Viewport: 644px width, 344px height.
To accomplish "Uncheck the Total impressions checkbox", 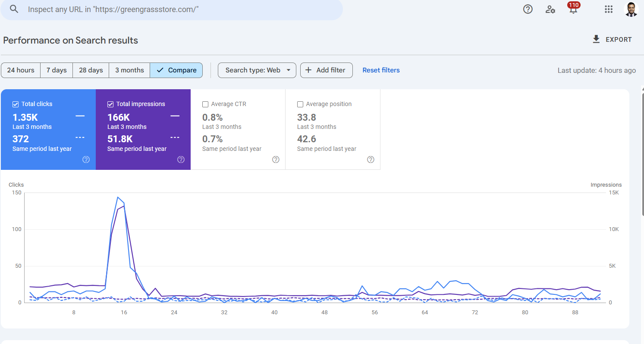I will point(110,104).
